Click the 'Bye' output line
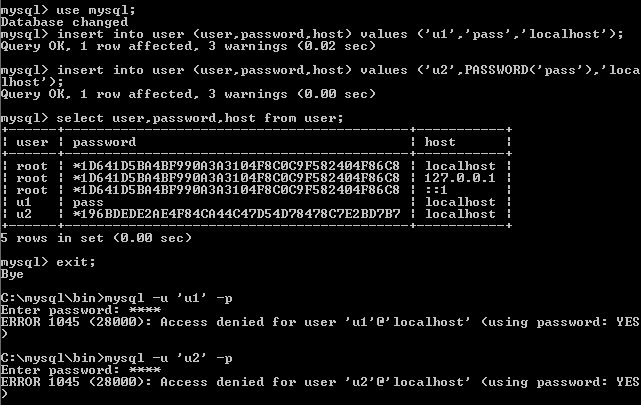Screen dimensions: 641x405 [x=12, y=274]
